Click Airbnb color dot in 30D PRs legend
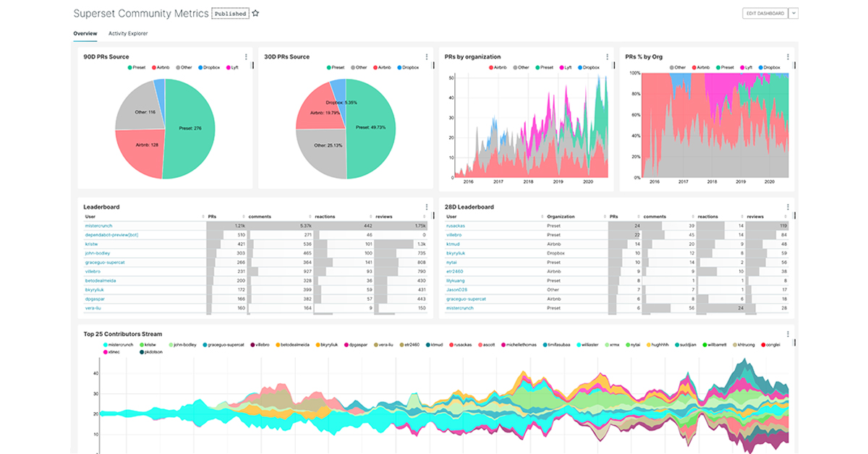 tap(375, 67)
